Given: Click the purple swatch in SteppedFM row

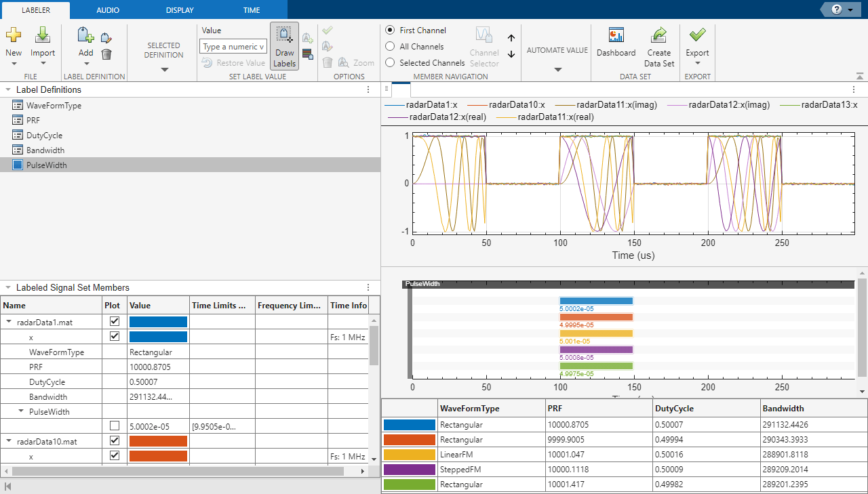Looking at the screenshot, I should pos(409,469).
